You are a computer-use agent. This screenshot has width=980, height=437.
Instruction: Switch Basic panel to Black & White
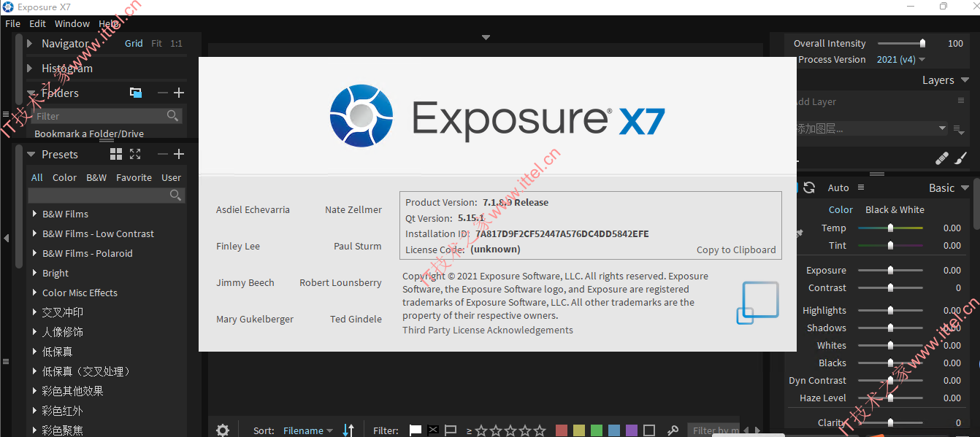pyautogui.click(x=895, y=209)
